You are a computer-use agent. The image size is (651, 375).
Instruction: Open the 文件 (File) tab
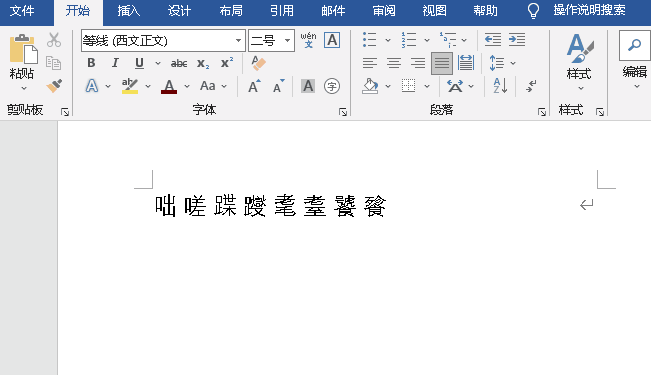click(22, 11)
